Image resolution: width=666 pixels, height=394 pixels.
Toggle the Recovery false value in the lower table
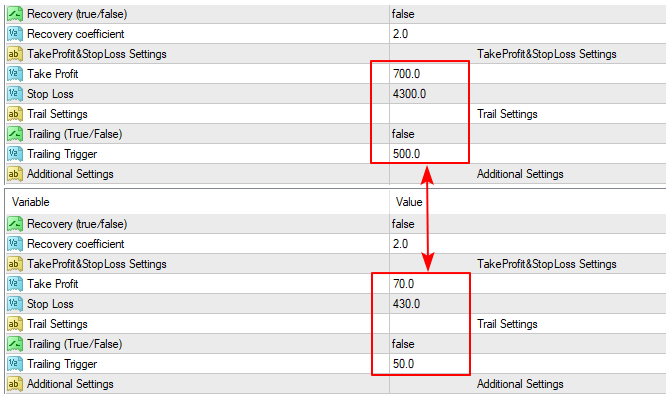click(x=403, y=224)
